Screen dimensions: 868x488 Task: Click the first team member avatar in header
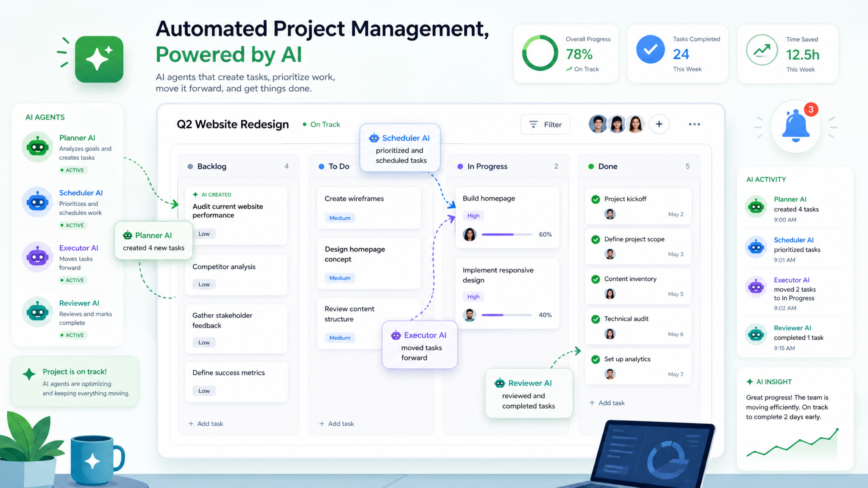coord(598,124)
